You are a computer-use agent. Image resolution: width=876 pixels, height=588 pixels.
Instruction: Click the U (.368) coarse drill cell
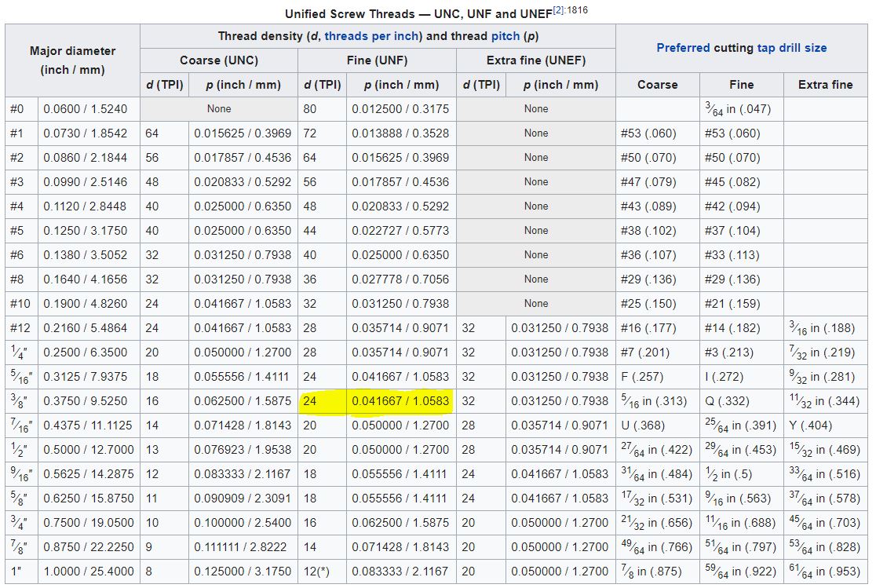click(642, 425)
